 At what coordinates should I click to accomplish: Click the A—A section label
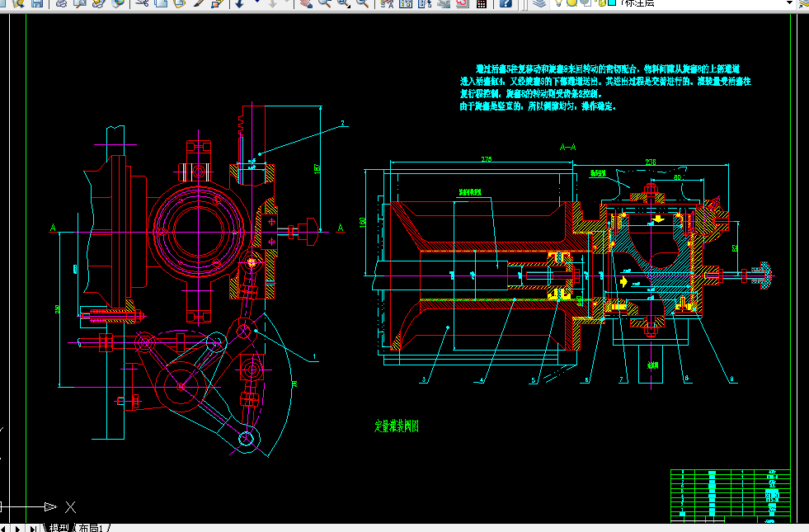click(567, 147)
